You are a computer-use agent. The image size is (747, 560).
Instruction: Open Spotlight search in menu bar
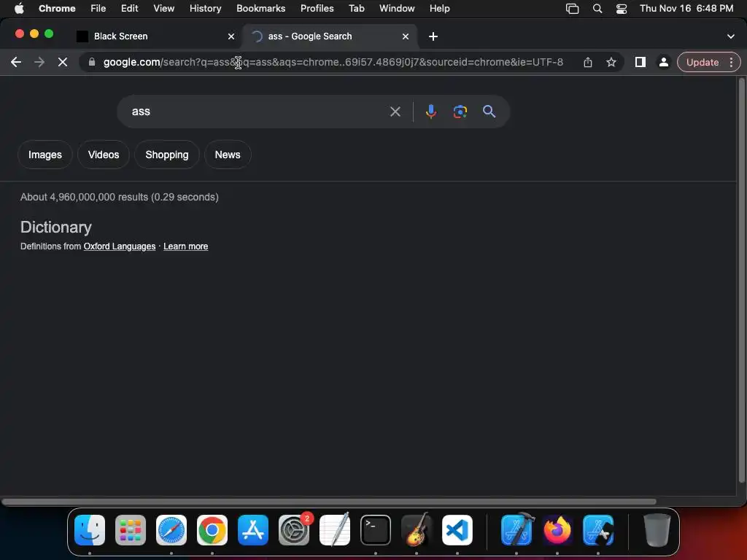click(x=597, y=9)
